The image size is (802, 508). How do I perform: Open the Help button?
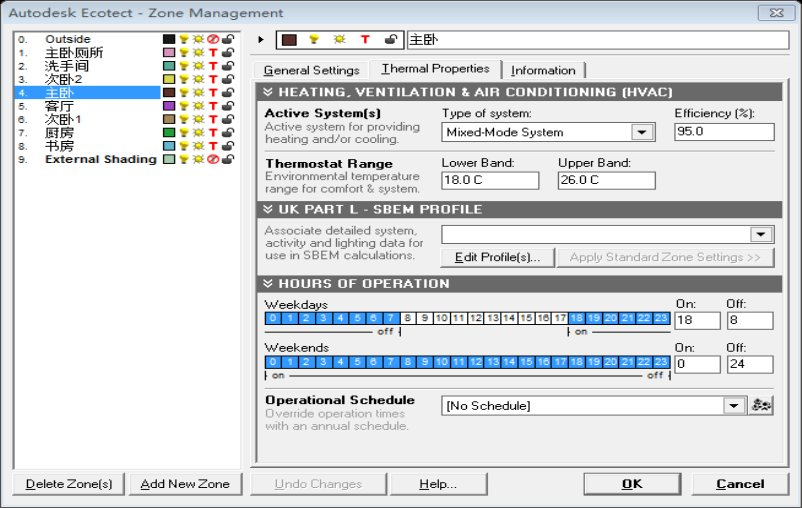pyautogui.click(x=438, y=484)
